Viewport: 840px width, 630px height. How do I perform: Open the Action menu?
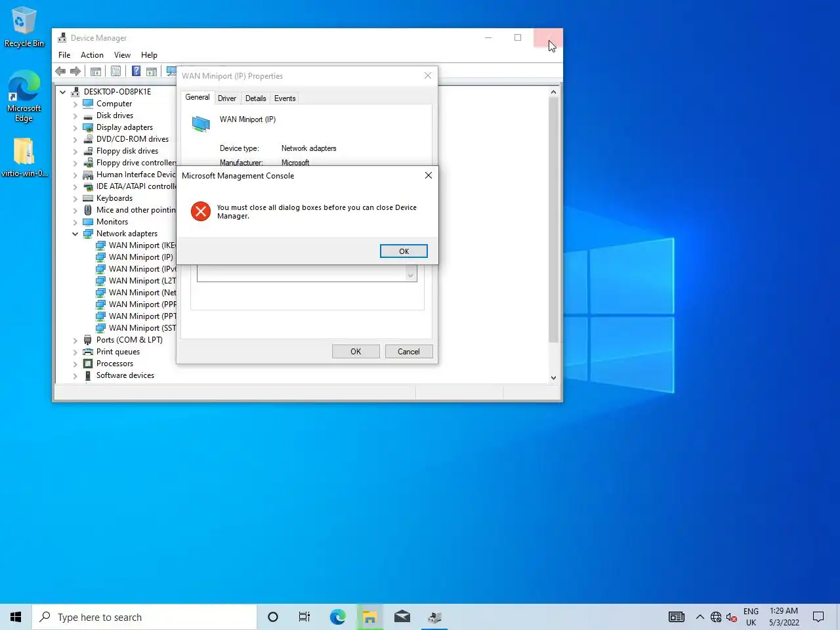pyautogui.click(x=92, y=55)
